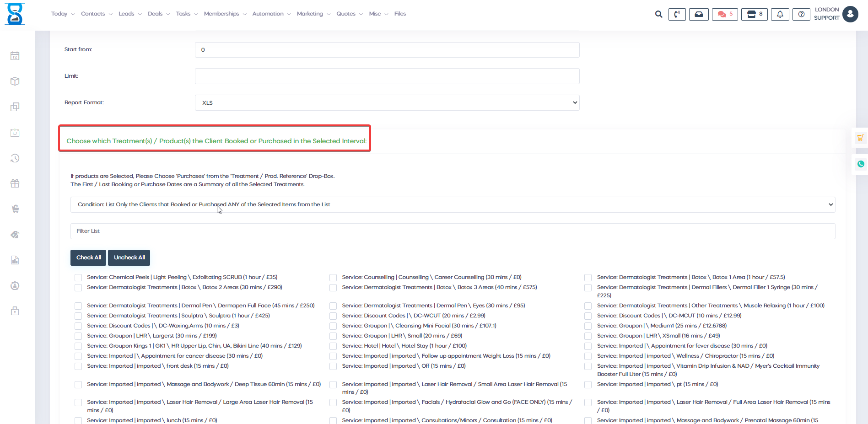The width and height of the screenshot is (868, 424).
Task: Click the notifications bell icon
Action: click(780, 14)
